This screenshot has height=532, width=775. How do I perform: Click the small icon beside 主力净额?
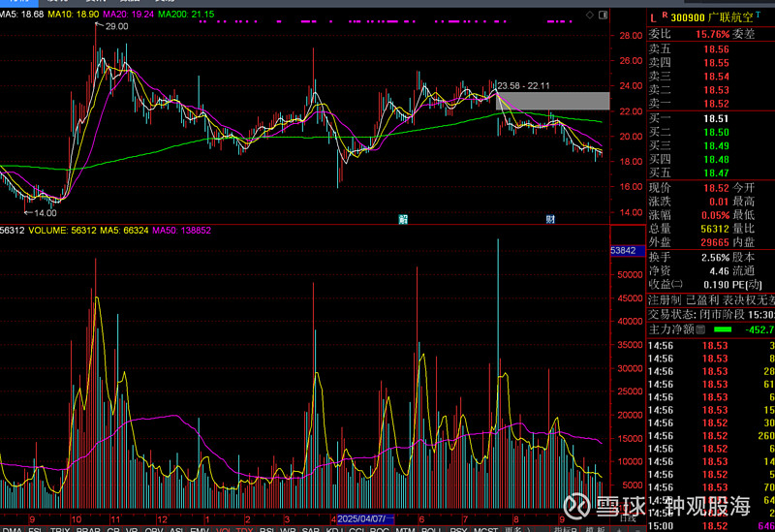(x=699, y=329)
